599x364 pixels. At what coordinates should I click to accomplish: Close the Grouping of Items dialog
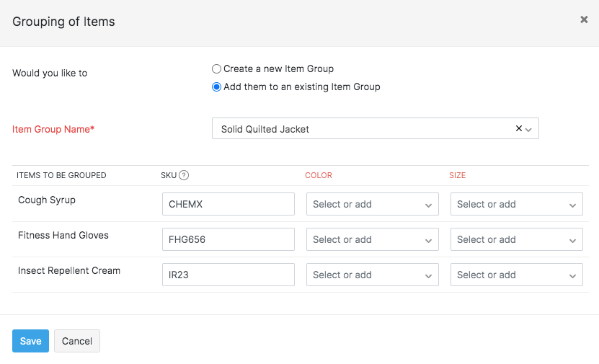(x=584, y=20)
